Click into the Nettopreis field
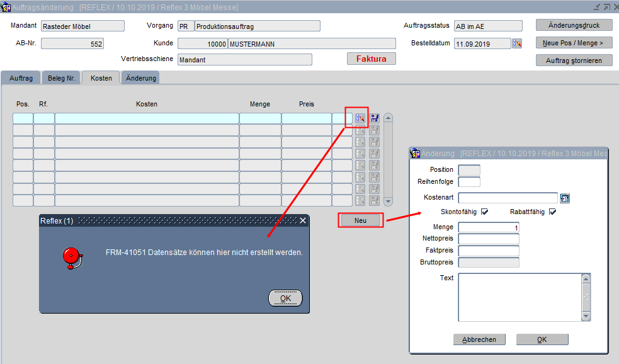This screenshot has height=364, width=619. coord(489,239)
